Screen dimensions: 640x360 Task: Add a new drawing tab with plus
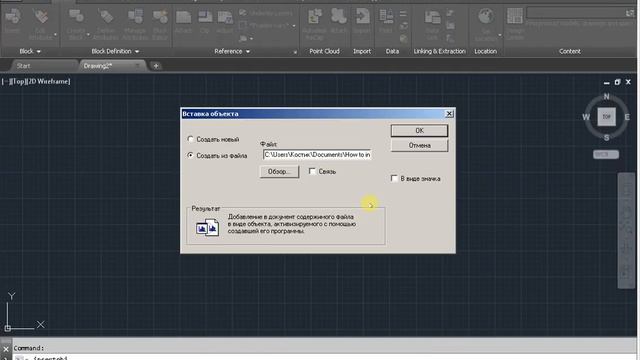156,66
